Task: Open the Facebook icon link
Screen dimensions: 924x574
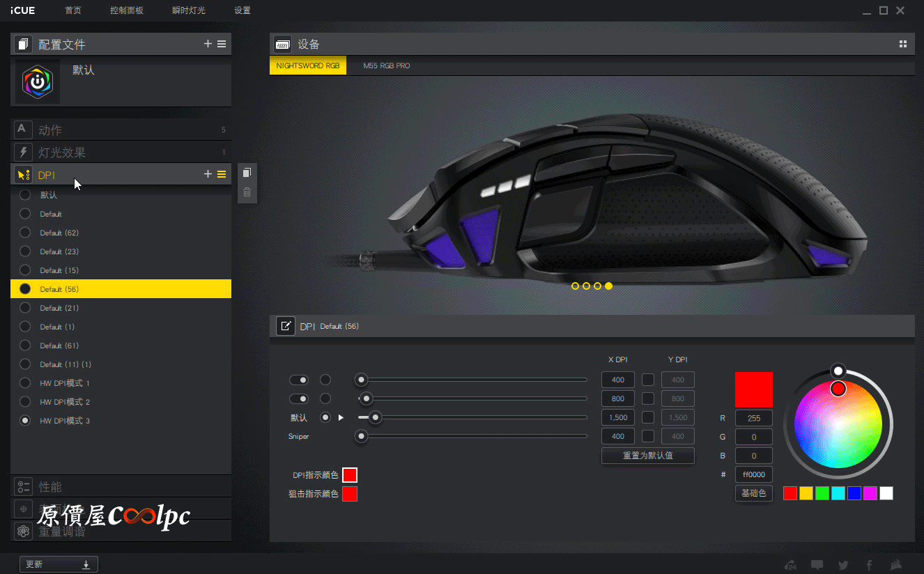Action: coord(869,565)
